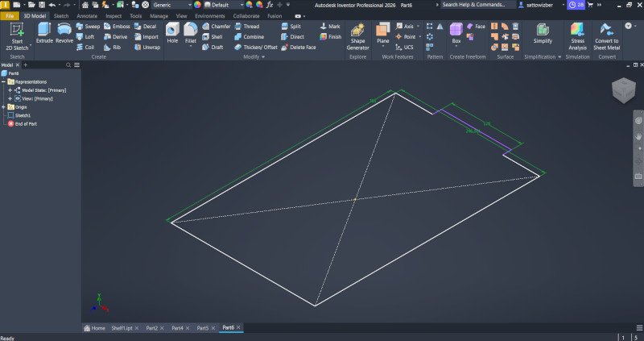
Task: Open the model browser hamburger menu
Action: click(x=76, y=65)
